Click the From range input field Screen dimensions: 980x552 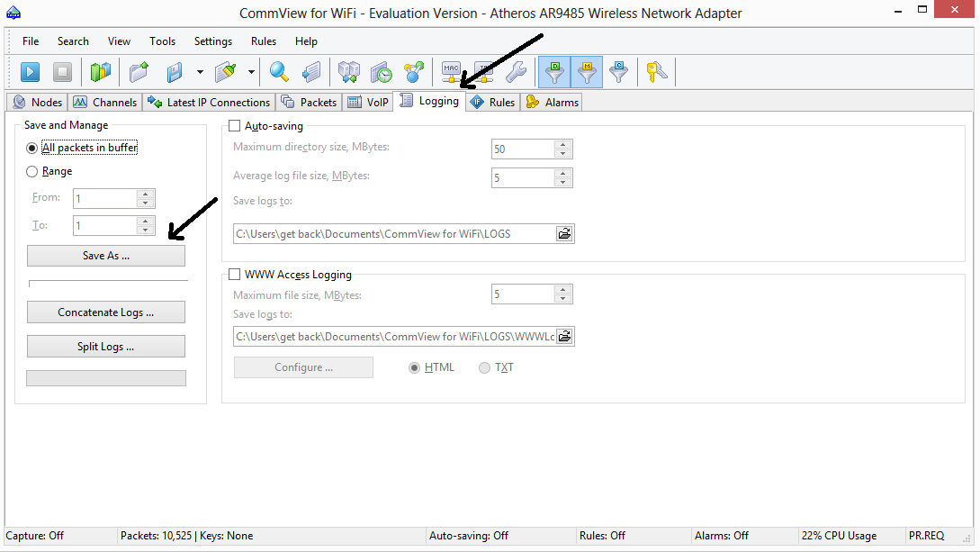click(x=105, y=199)
